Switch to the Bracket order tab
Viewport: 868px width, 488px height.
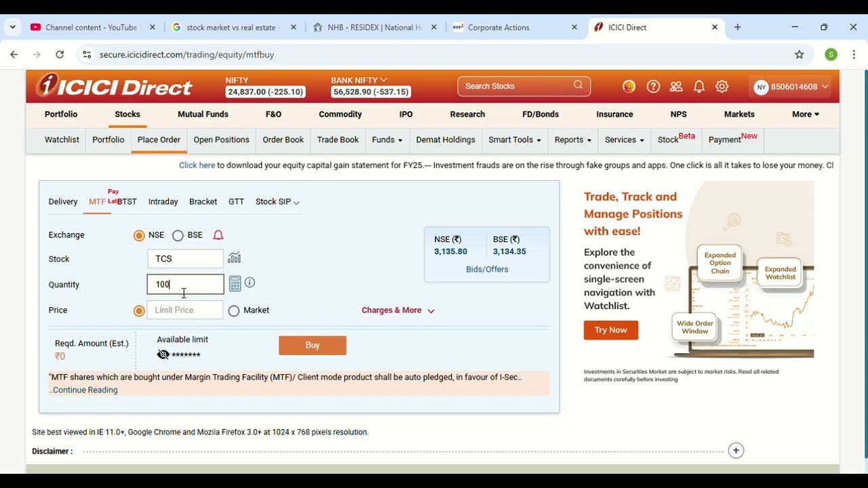tap(203, 202)
